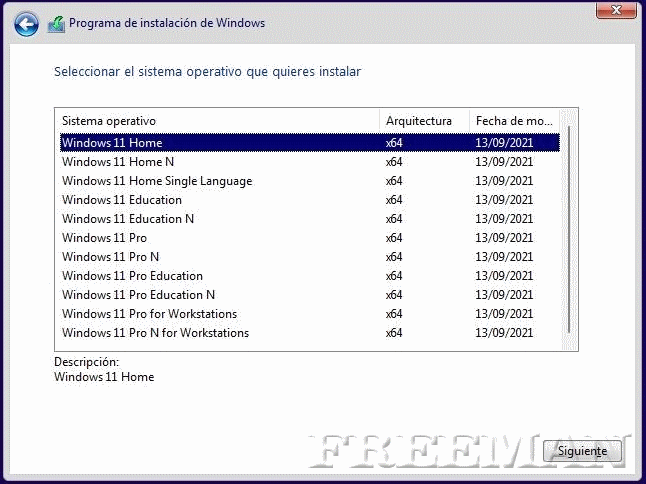This screenshot has width=646, height=484.
Task: Choose Windows 11 Home Single Language
Action: point(310,181)
